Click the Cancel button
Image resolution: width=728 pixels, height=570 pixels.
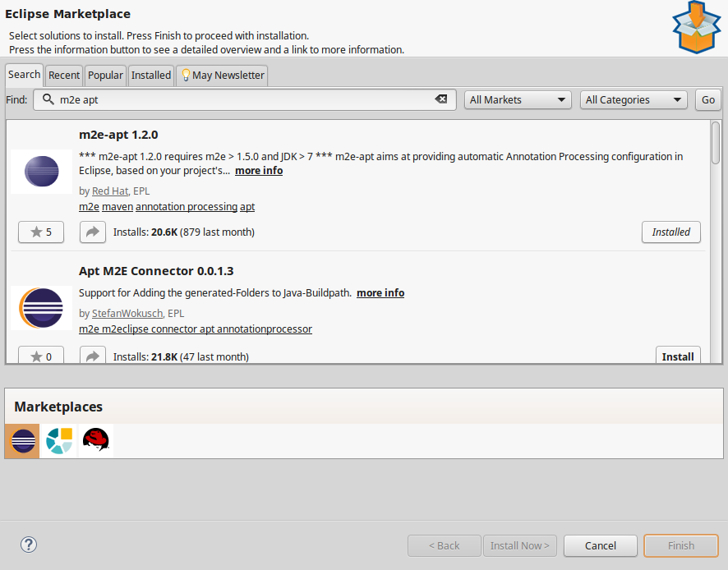[x=601, y=545]
